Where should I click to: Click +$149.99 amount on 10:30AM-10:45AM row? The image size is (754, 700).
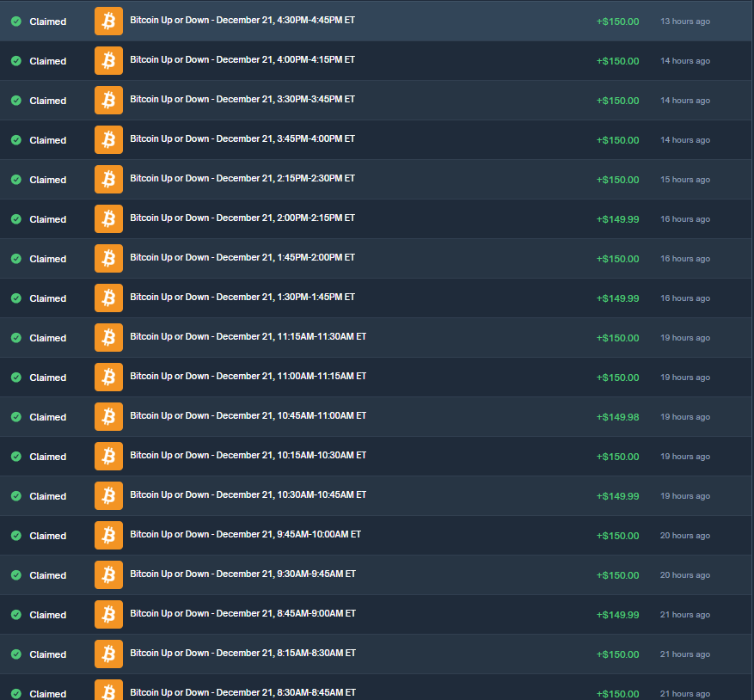pyautogui.click(x=618, y=496)
